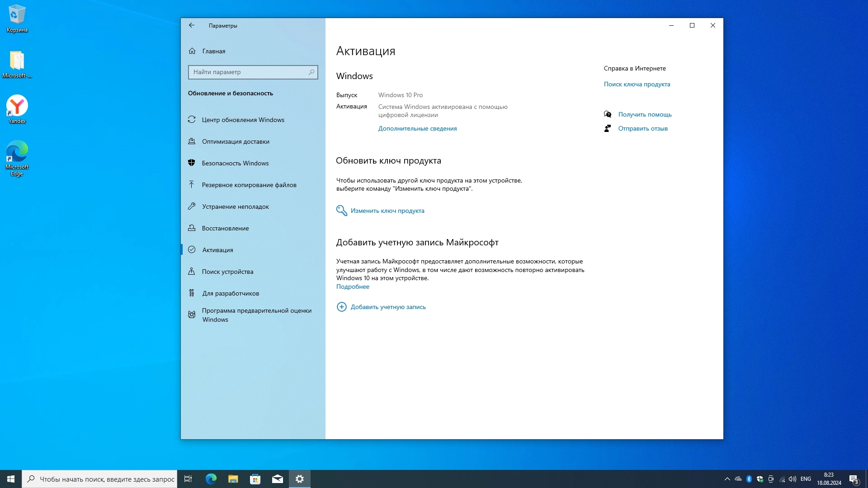Click Добавить учетную запись plus button
This screenshot has width=868, height=488.
[x=388, y=307]
